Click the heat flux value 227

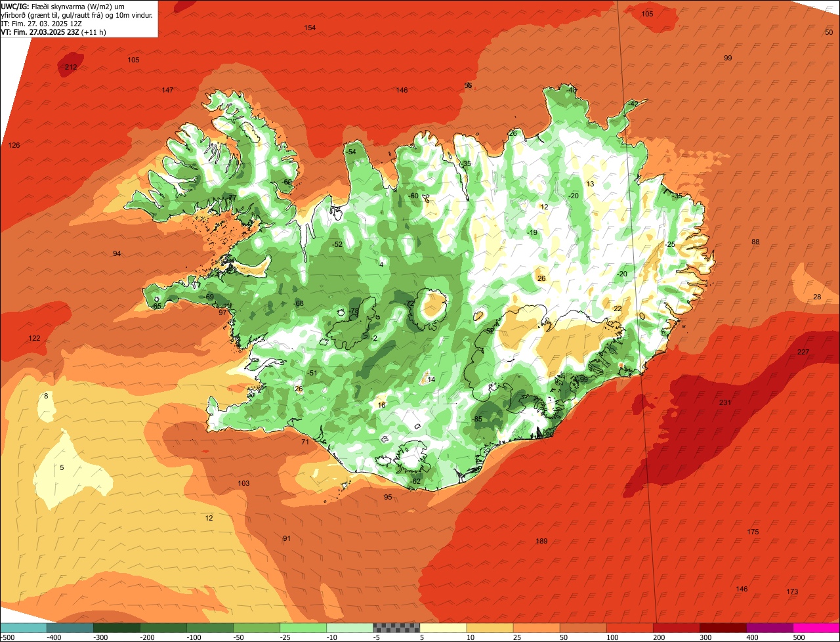[x=803, y=352]
